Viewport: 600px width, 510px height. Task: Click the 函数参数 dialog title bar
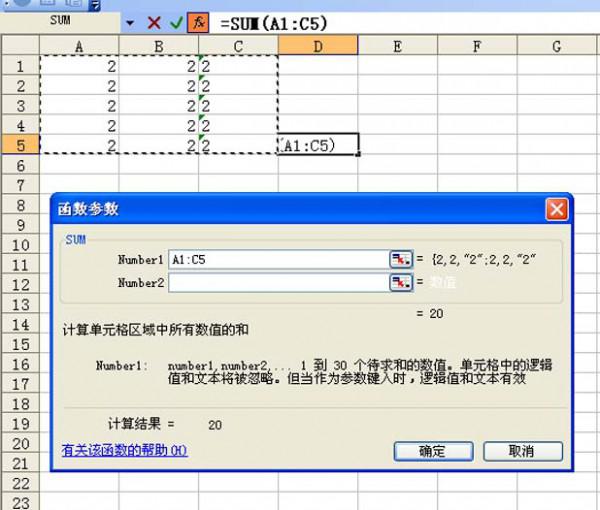[298, 209]
